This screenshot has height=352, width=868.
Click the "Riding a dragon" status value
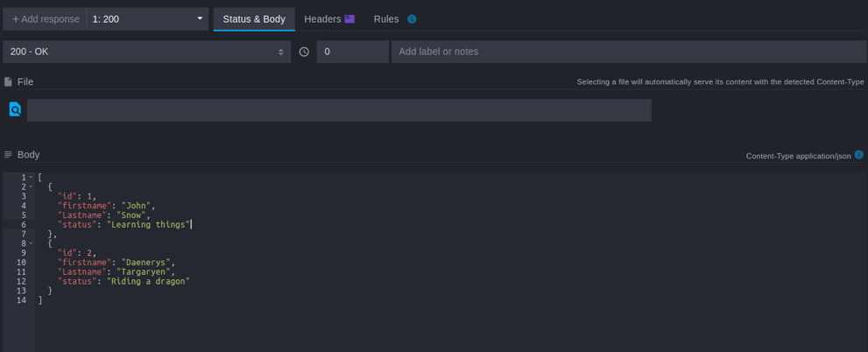pyautogui.click(x=148, y=281)
